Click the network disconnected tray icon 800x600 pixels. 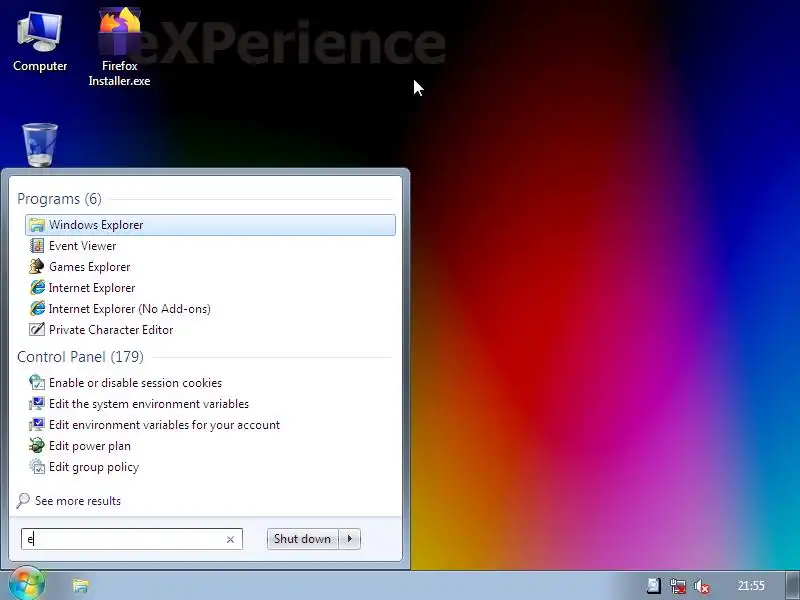point(678,586)
